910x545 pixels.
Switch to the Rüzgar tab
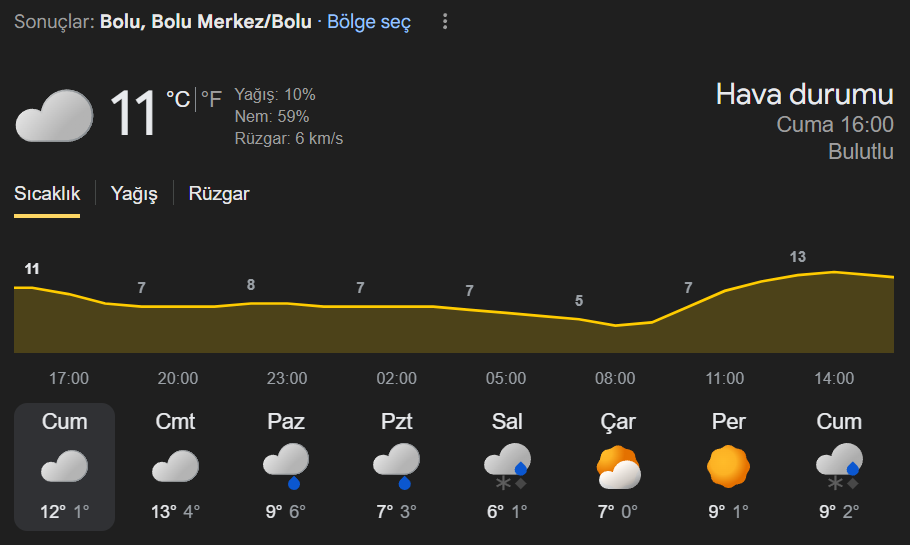[x=219, y=194]
